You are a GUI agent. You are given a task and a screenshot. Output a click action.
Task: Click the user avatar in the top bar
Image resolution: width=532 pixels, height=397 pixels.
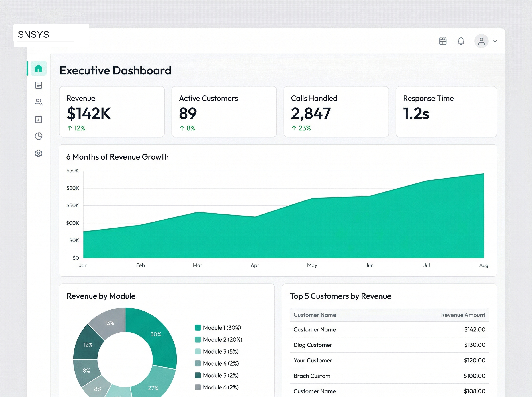[x=481, y=41]
